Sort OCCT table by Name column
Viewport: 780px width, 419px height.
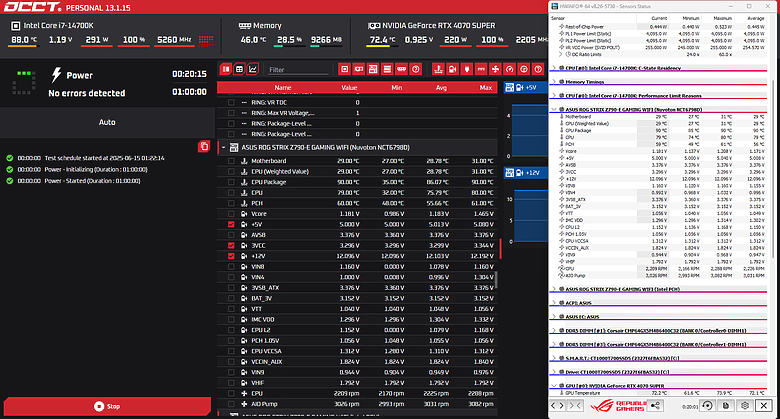tap(283, 88)
